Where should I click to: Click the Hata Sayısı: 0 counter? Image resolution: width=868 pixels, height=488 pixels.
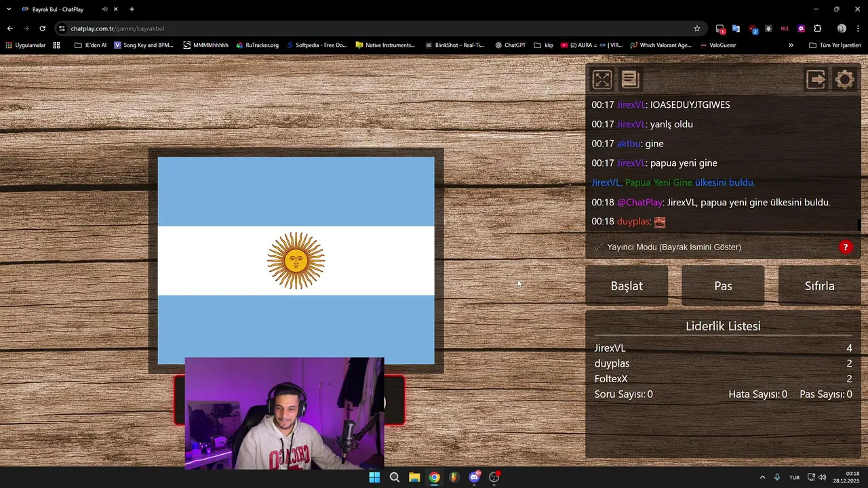tap(757, 394)
